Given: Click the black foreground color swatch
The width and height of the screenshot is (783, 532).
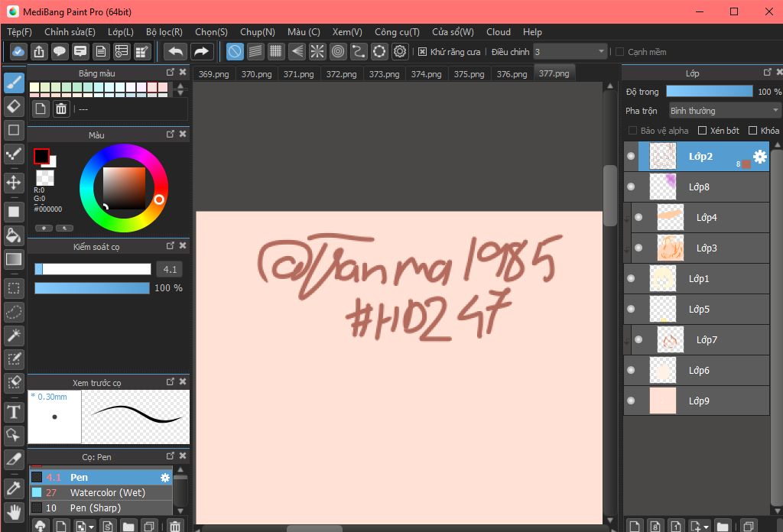Looking at the screenshot, I should (x=41, y=156).
